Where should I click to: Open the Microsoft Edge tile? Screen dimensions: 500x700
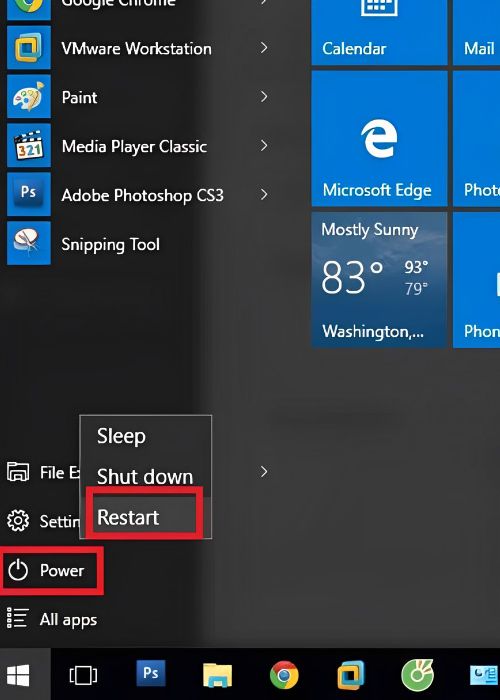pos(379,138)
